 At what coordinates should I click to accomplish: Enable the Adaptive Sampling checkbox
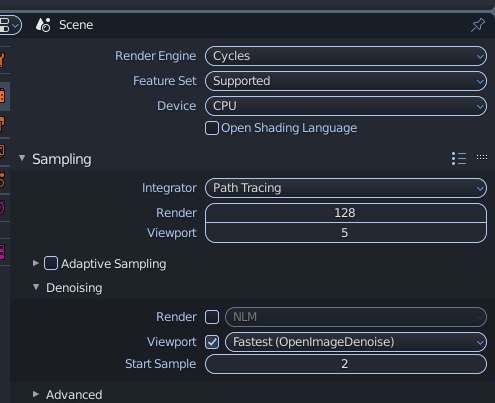(x=51, y=263)
